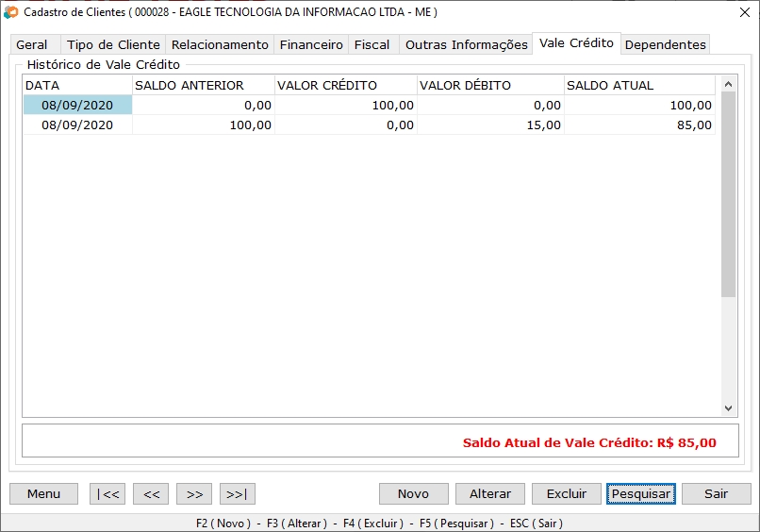Go to the Financeiro tab
The width and height of the screenshot is (760, 532).
tap(311, 44)
